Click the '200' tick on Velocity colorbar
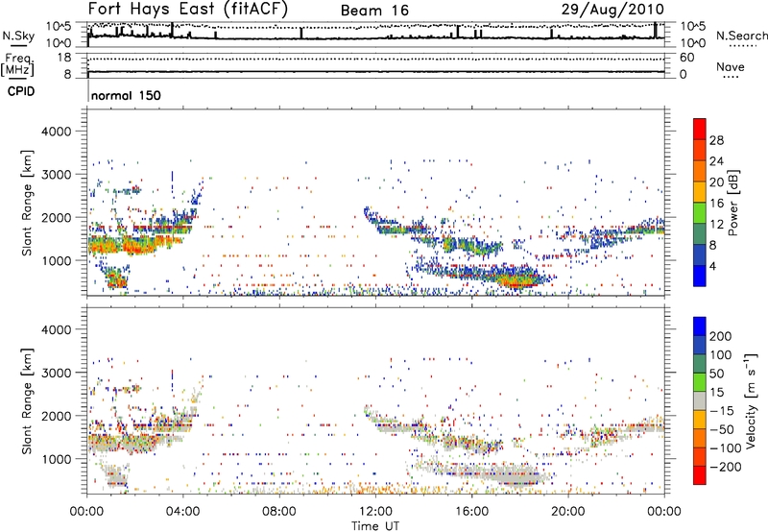 pyautogui.click(x=721, y=336)
